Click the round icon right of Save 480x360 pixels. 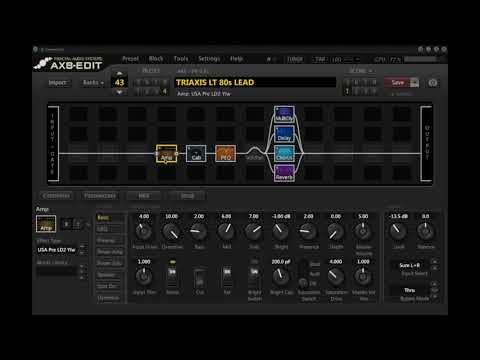(433, 83)
